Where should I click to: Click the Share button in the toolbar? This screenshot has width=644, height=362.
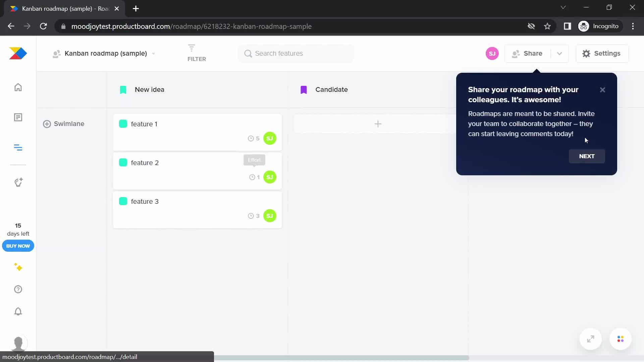[x=533, y=53]
